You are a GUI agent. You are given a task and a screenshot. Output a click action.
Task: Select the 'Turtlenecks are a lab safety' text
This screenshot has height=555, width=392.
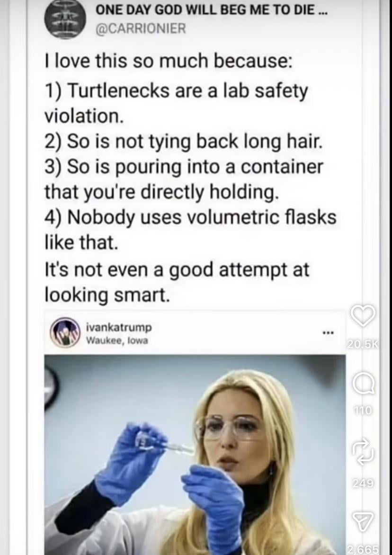coord(187,91)
